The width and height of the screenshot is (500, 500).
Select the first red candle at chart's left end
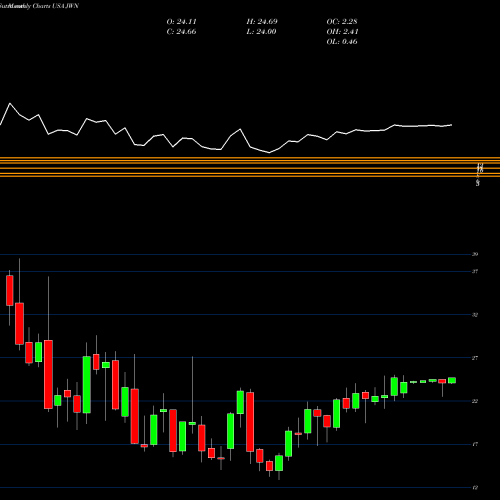[10, 290]
